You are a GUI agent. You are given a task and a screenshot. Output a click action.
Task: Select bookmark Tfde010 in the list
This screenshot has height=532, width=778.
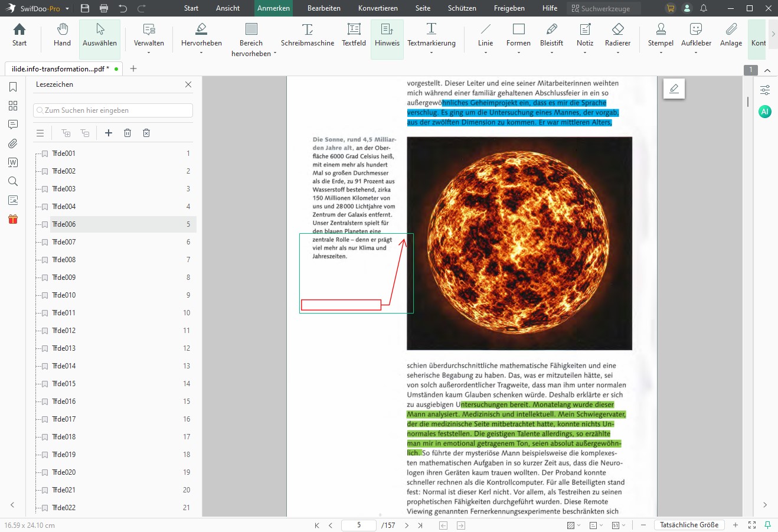coord(65,295)
